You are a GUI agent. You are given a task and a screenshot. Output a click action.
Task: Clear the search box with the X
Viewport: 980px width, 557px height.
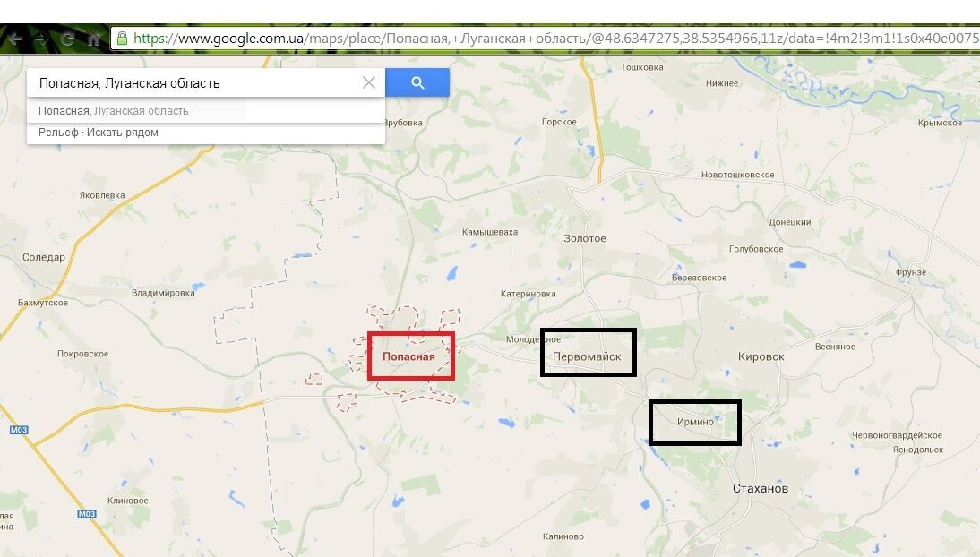[x=369, y=82]
